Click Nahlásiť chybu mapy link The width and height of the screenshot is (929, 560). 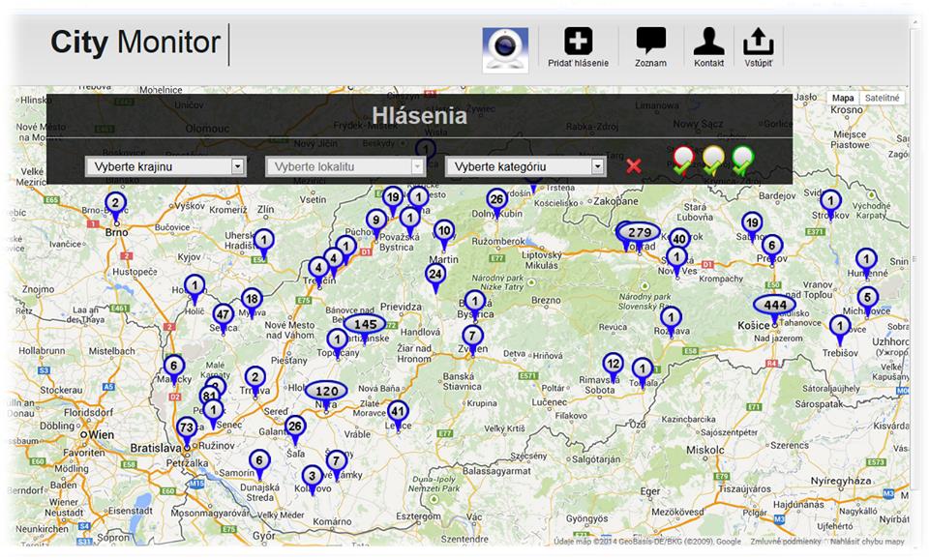tap(869, 542)
